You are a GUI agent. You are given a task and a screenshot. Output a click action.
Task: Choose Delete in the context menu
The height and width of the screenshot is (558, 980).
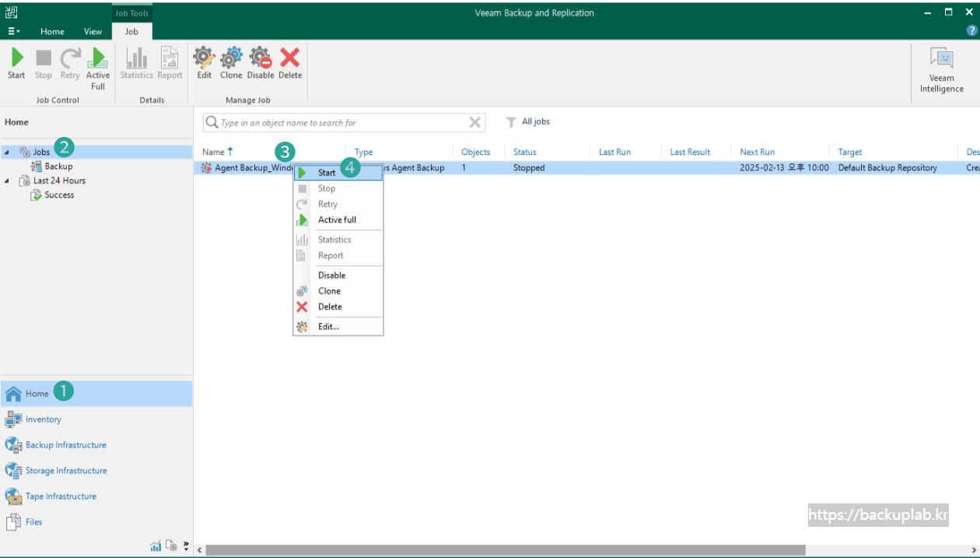(x=338, y=307)
